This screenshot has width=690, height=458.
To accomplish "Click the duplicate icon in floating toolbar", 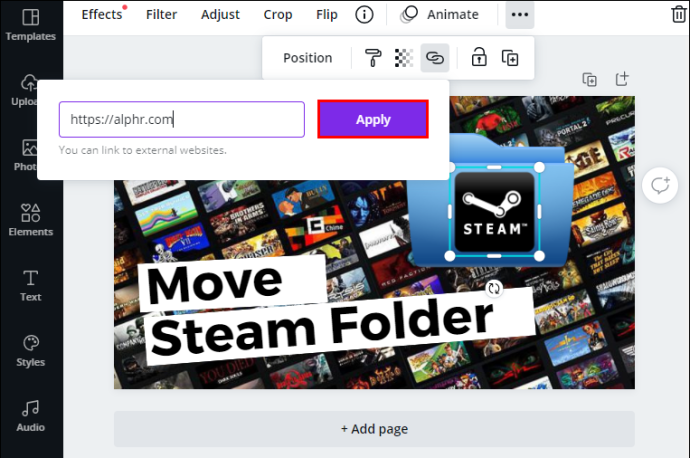I will [x=510, y=58].
